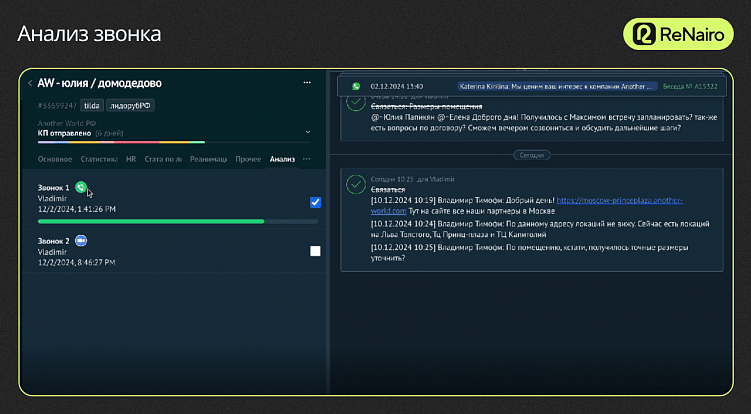
Task: Uncheck the Звонок 1 checkbox
Action: point(315,202)
